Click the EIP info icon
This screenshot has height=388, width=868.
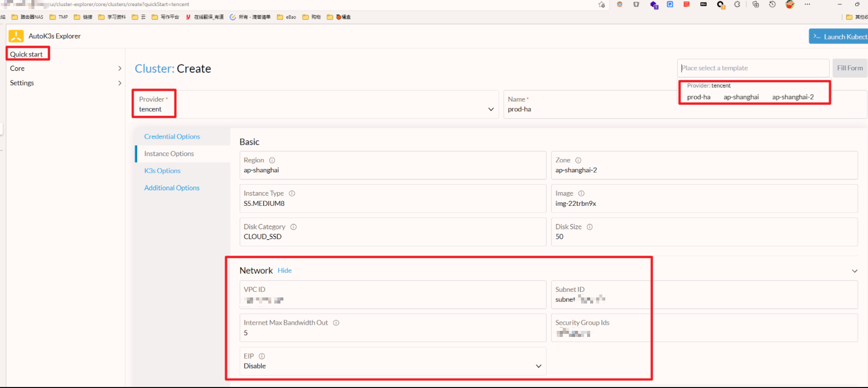pos(262,356)
